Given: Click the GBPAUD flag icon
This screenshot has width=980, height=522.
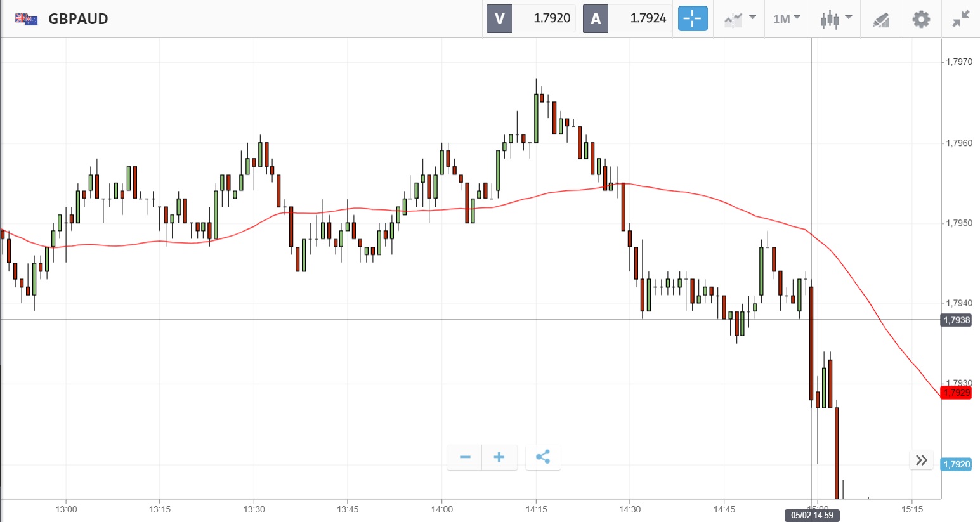Looking at the screenshot, I should (x=27, y=19).
